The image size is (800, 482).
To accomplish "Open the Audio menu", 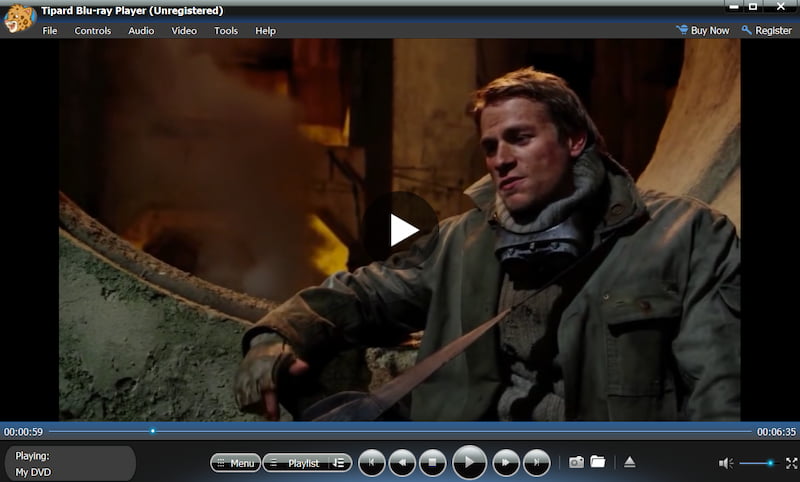I will (141, 31).
